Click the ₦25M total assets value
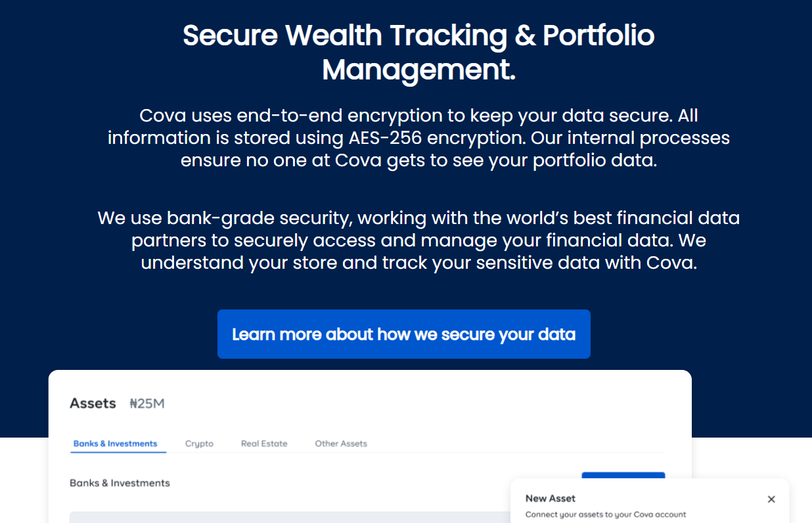The width and height of the screenshot is (812, 523). (147, 403)
